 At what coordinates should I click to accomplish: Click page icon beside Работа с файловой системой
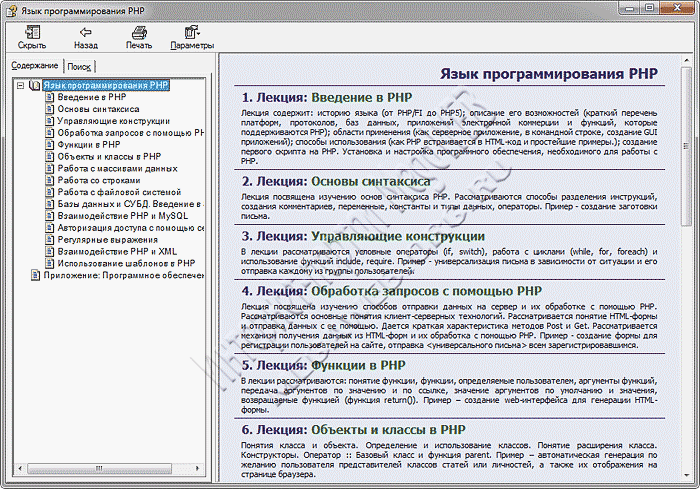50,192
